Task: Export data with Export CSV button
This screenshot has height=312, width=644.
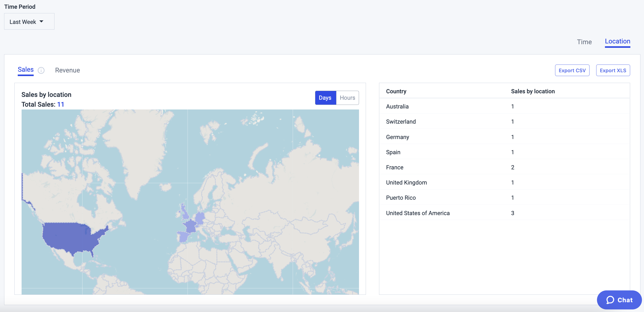Action: 572,70
